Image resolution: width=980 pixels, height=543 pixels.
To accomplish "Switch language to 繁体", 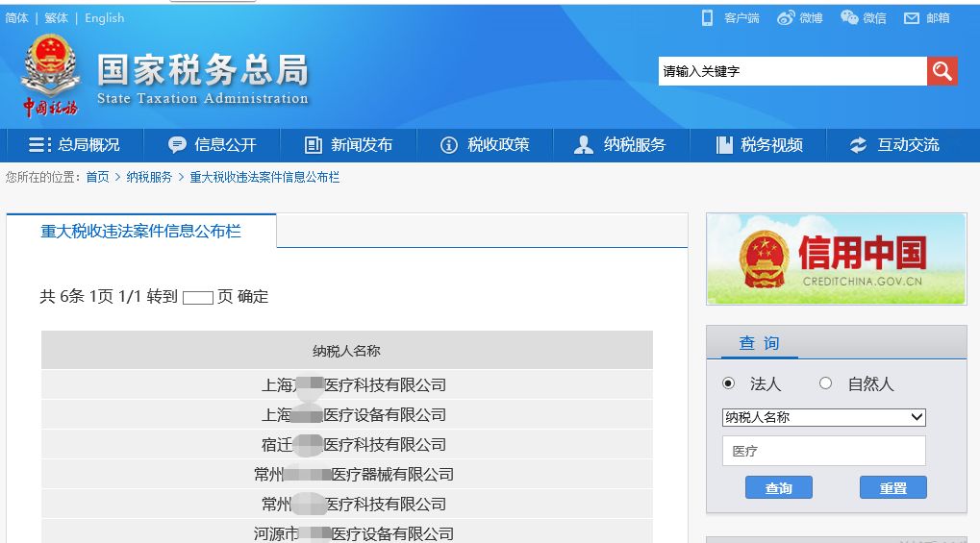I will (x=56, y=18).
